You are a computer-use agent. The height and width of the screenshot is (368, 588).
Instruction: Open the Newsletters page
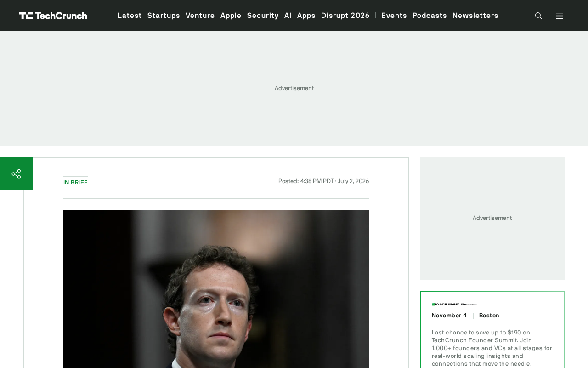click(475, 16)
